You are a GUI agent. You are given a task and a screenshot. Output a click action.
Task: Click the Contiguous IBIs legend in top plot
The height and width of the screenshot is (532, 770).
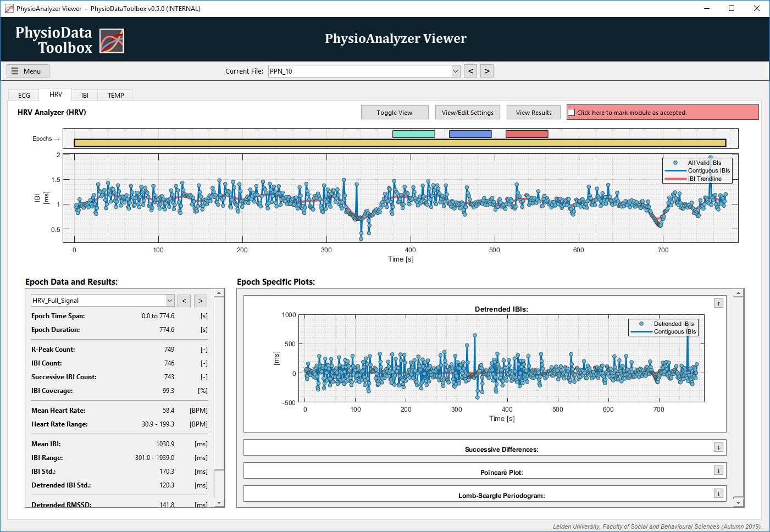(x=709, y=170)
